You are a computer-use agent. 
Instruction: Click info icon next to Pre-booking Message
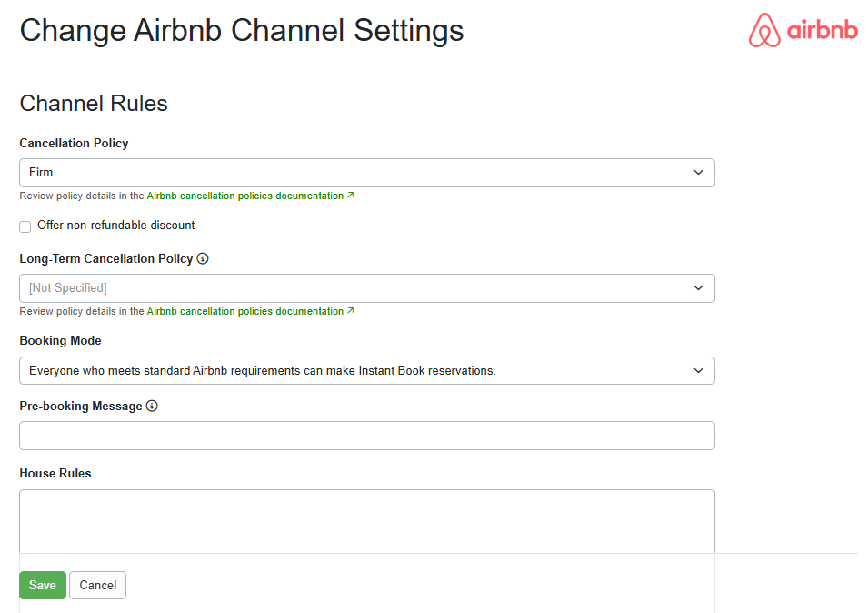tap(152, 406)
